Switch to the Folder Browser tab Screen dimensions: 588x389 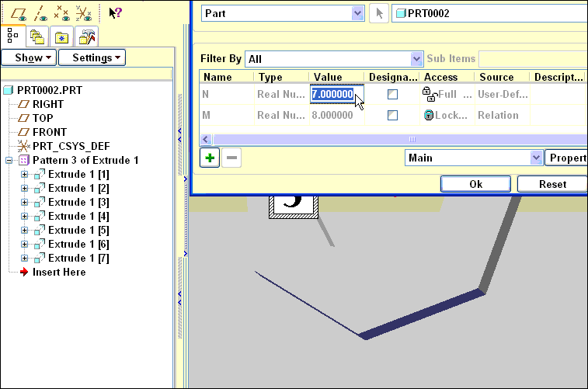pos(37,36)
